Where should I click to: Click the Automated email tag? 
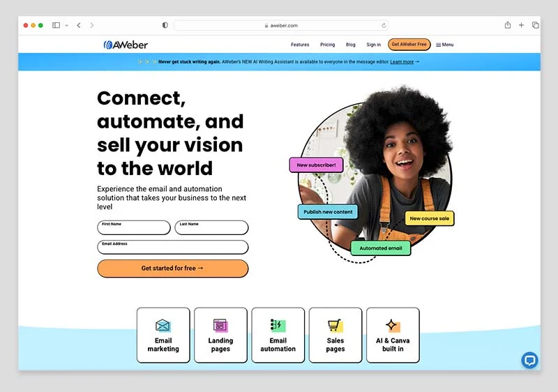click(x=381, y=248)
